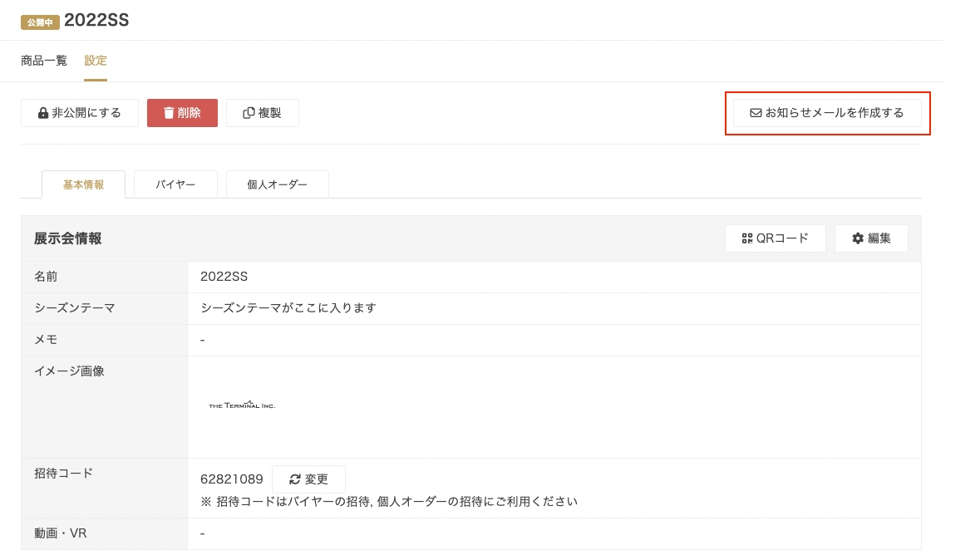Viewport: 980px width, 560px height.
Task: Click the お知らせメールを作成する button
Action: (828, 111)
